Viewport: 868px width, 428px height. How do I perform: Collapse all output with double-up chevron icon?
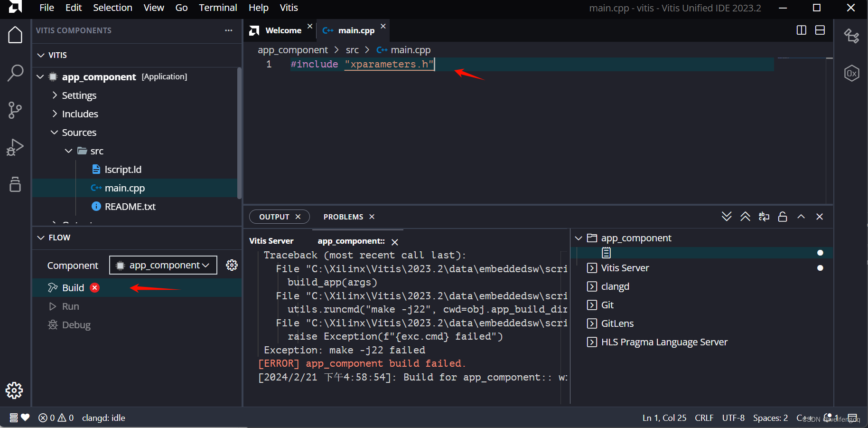pos(745,217)
